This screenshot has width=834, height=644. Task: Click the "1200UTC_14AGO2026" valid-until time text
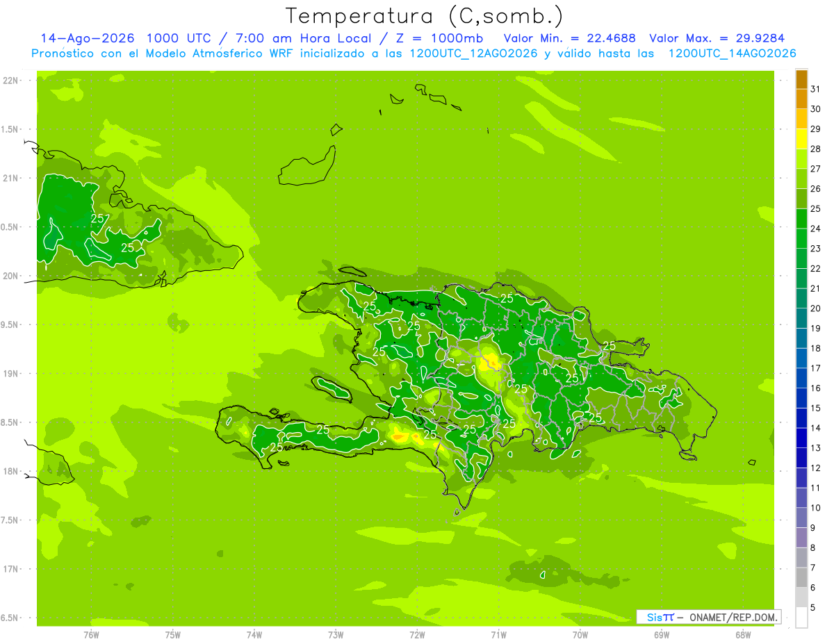click(732, 53)
